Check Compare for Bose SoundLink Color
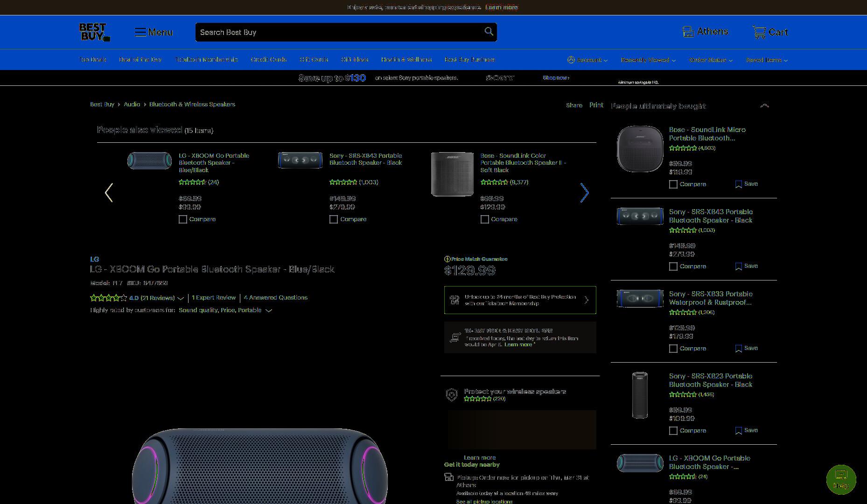This screenshot has height=504, width=867. pos(485,219)
